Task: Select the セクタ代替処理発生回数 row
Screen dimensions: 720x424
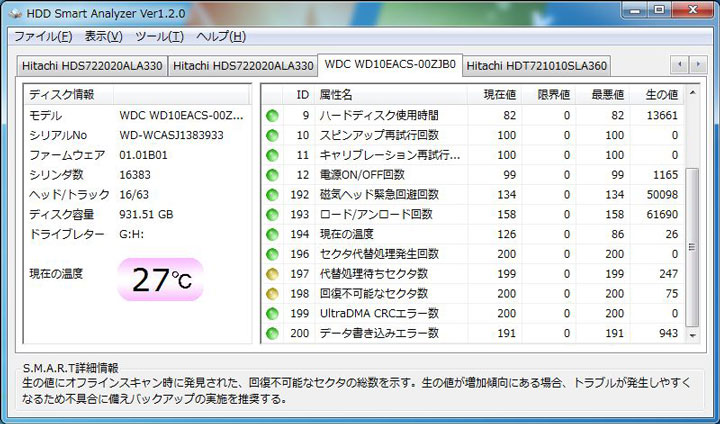Action: point(473,254)
